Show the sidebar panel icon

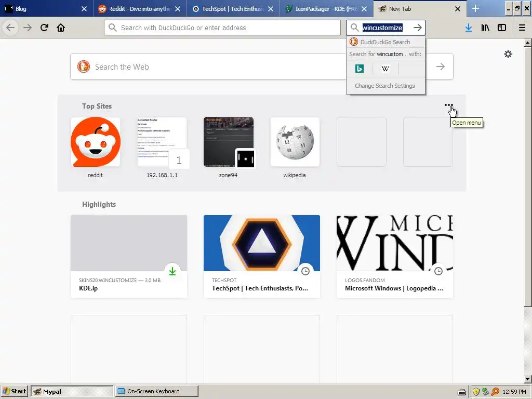coord(502,28)
